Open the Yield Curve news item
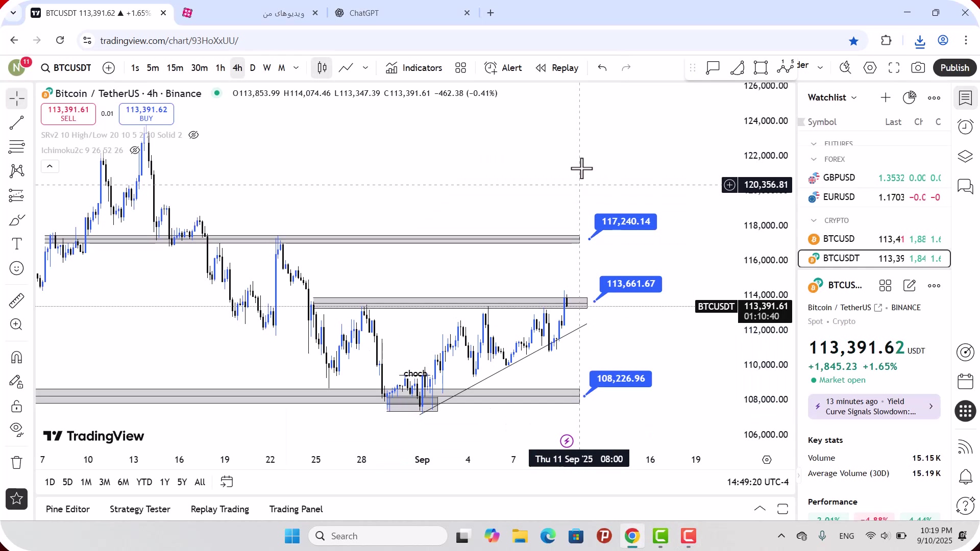 coord(874,407)
